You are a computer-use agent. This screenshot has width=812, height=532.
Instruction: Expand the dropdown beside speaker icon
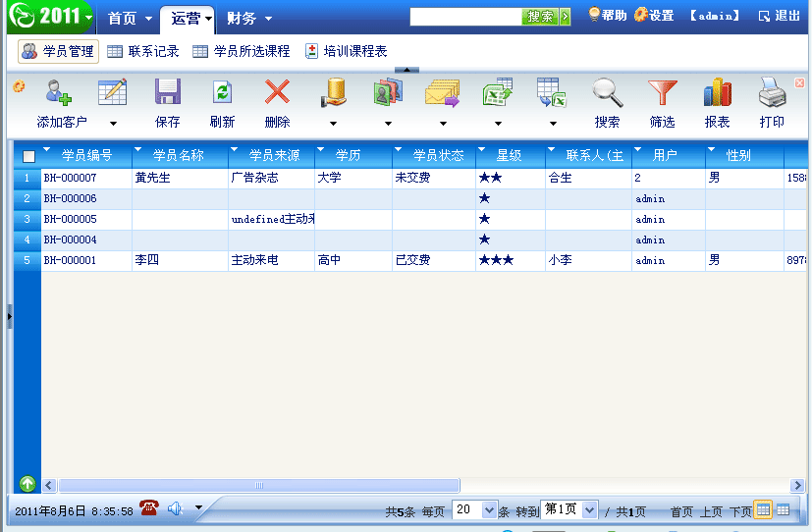click(199, 507)
